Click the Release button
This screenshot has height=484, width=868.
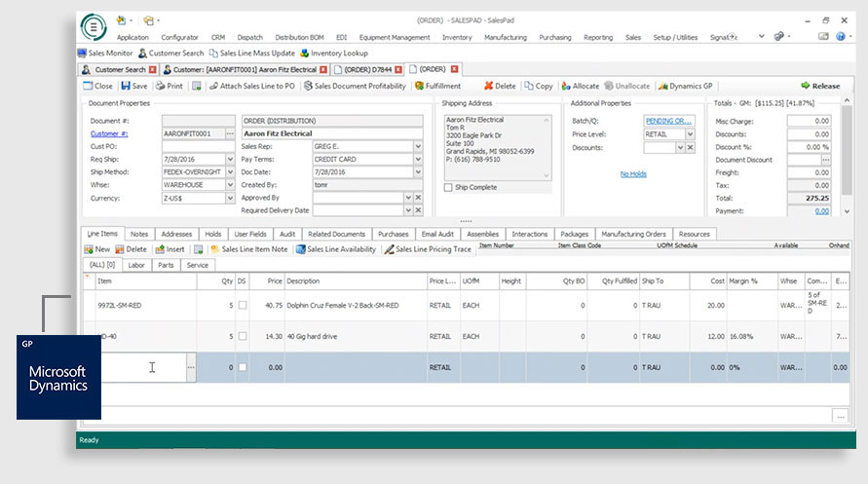click(819, 86)
